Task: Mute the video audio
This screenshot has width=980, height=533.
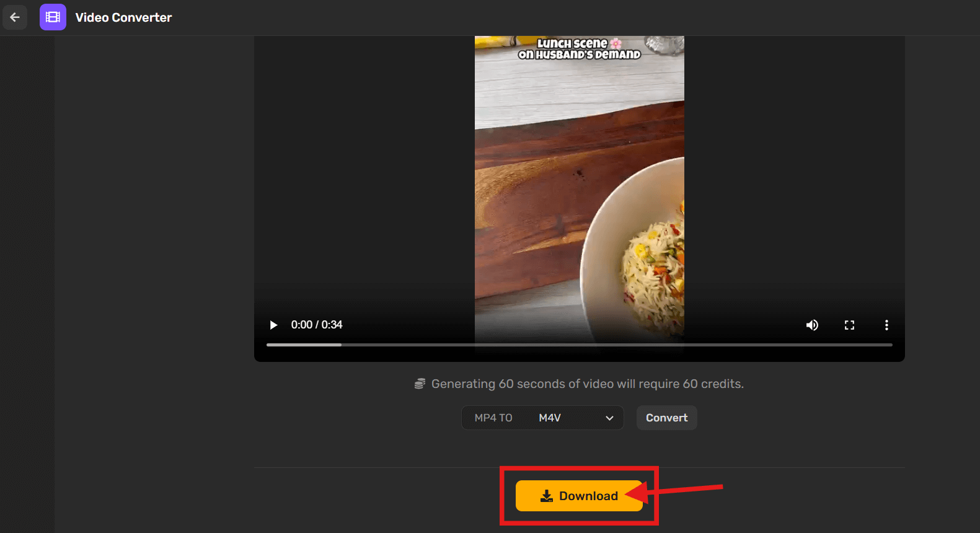Action: [812, 325]
